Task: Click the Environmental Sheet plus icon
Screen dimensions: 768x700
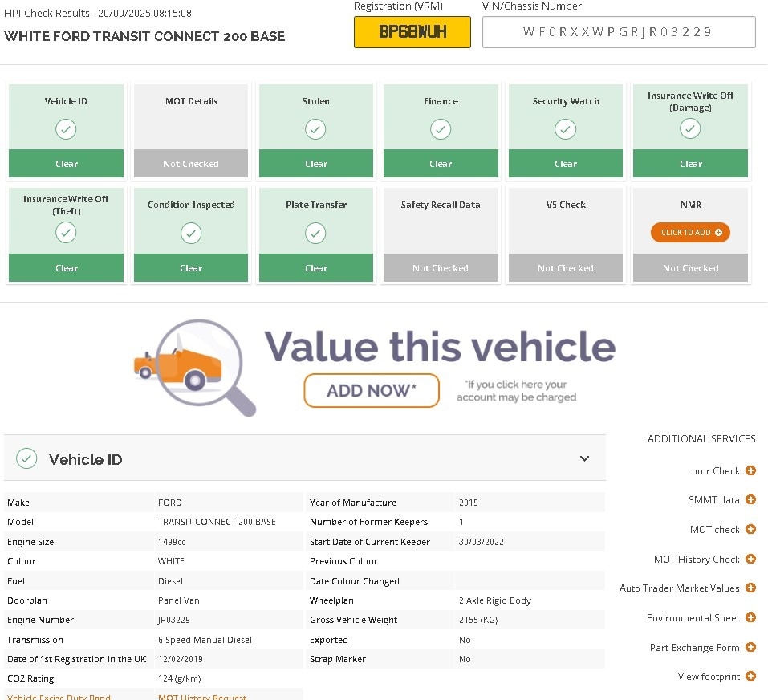Action: coord(750,617)
